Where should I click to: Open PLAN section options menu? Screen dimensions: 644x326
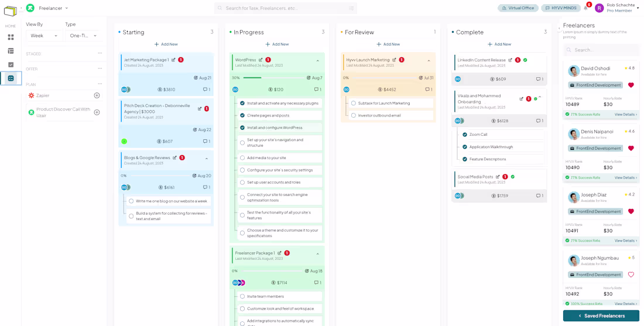click(100, 84)
